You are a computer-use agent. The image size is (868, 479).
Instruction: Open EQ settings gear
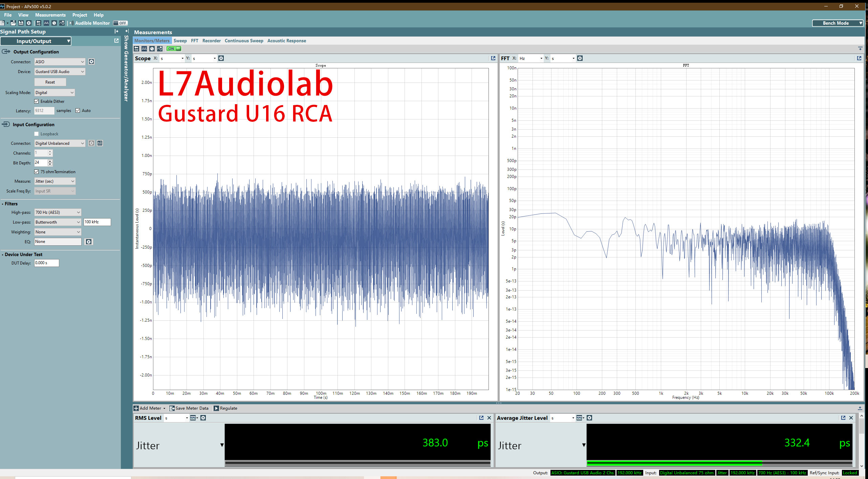[89, 242]
